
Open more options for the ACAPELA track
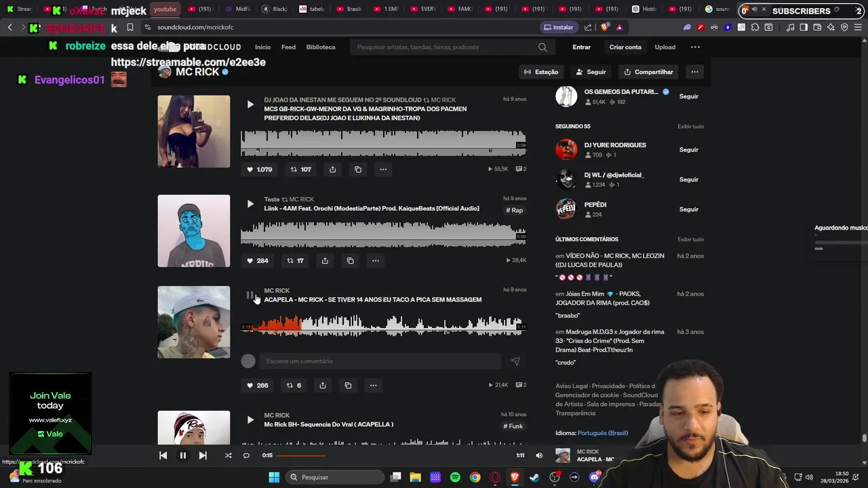click(373, 385)
